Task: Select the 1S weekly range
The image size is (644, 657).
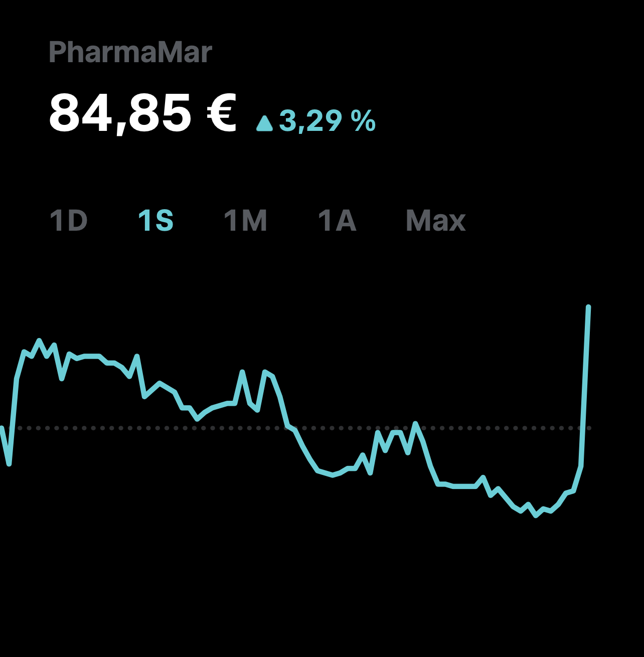Action: (156, 221)
